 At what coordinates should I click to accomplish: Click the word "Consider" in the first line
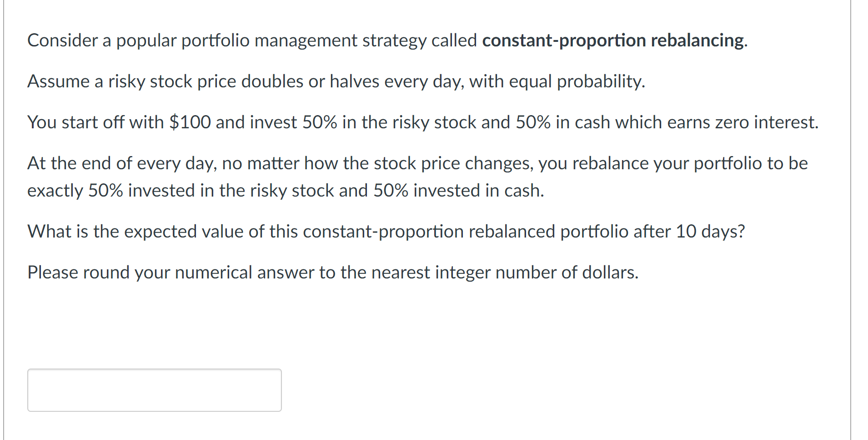[x=62, y=40]
